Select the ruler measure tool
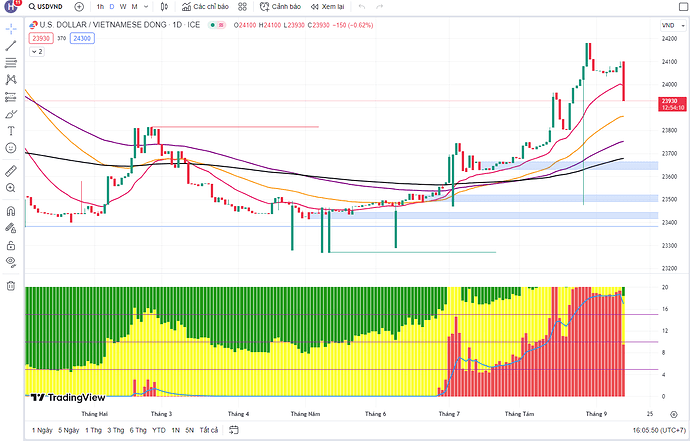The width and height of the screenshot is (690, 441). (x=11, y=171)
